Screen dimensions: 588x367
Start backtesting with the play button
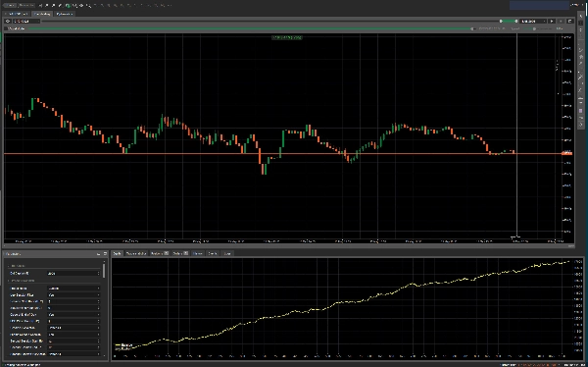point(552,22)
